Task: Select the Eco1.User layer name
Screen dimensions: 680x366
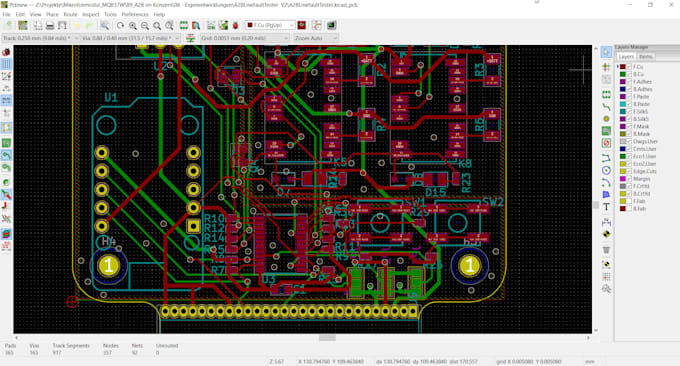Action: click(x=644, y=156)
